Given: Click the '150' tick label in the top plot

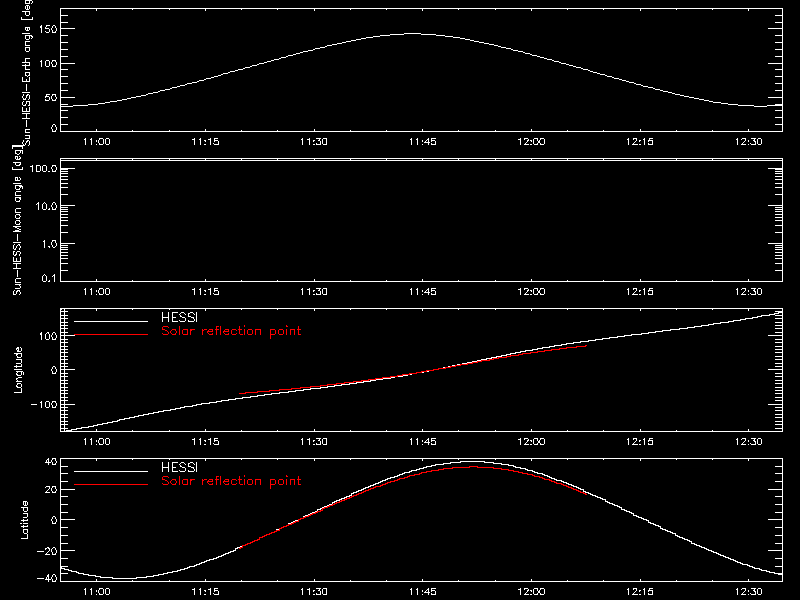Looking at the screenshot, I should tap(48, 29).
